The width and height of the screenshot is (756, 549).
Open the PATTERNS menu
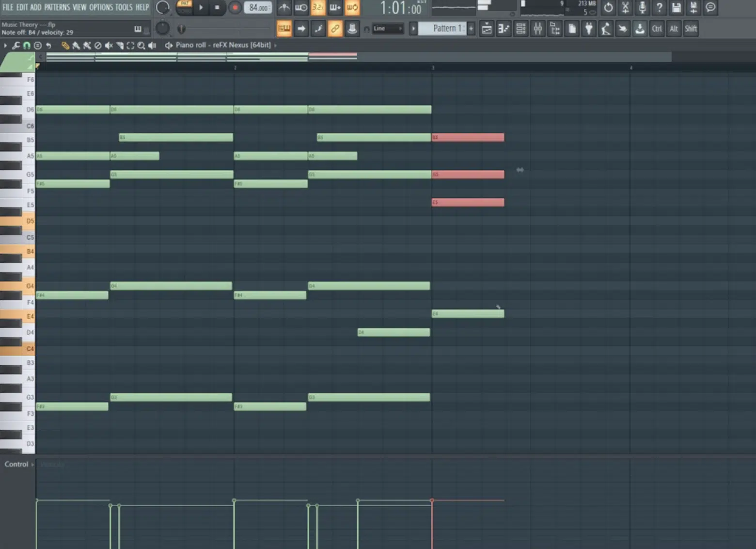click(x=57, y=7)
